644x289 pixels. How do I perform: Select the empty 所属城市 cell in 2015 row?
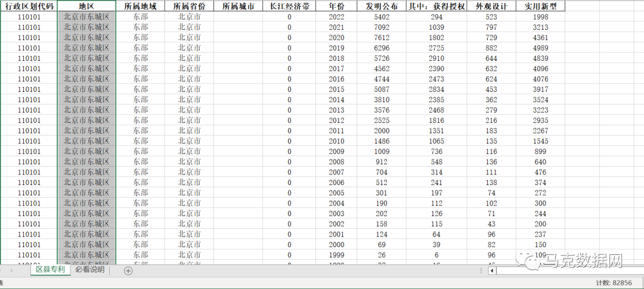pos(238,89)
